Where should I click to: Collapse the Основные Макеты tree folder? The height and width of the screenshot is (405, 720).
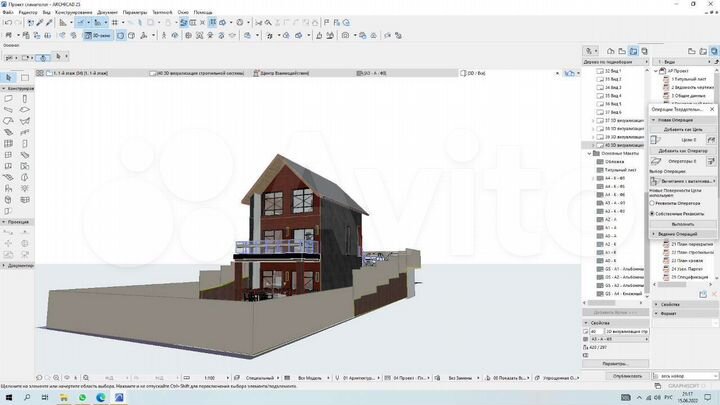point(589,153)
